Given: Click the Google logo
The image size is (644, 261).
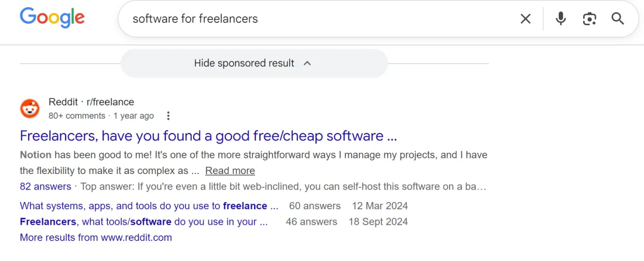Looking at the screenshot, I should [52, 17].
